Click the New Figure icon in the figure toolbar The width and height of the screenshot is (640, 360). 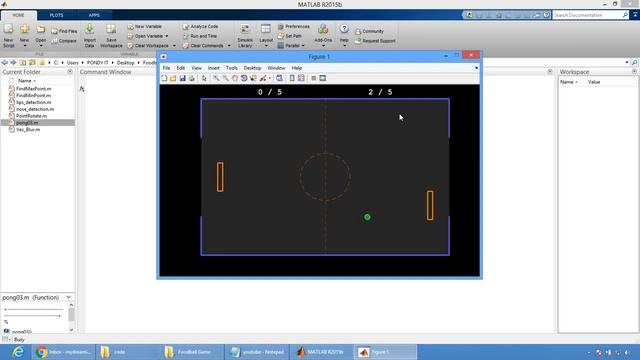coord(164,78)
